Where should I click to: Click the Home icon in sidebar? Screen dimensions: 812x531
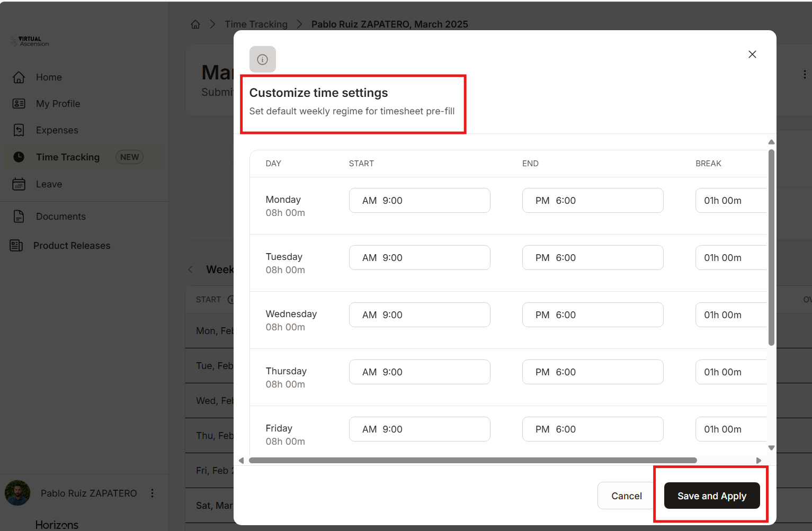19,77
